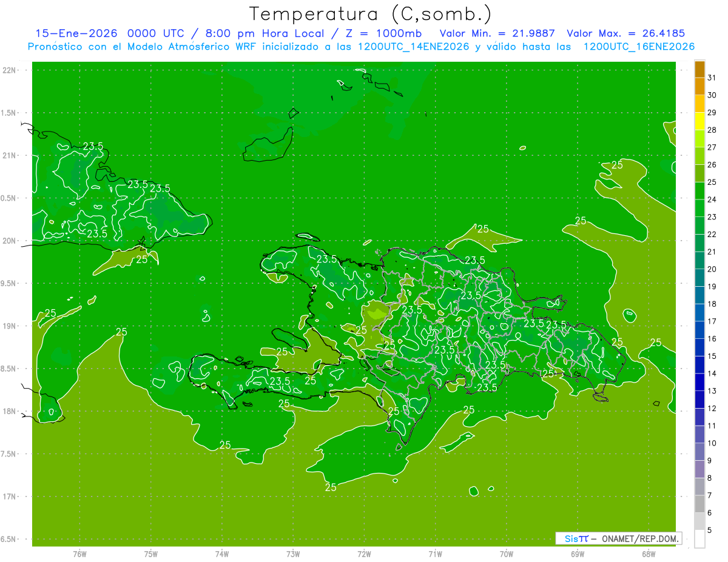Select "Valor Min. = 21.9887" text
The image size is (728, 562).
(497, 34)
